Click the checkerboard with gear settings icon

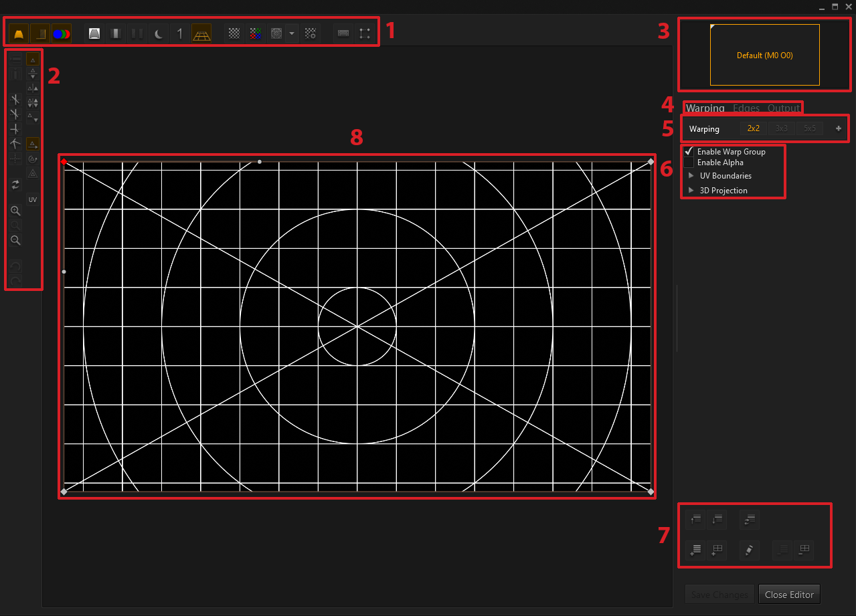pyautogui.click(x=311, y=33)
